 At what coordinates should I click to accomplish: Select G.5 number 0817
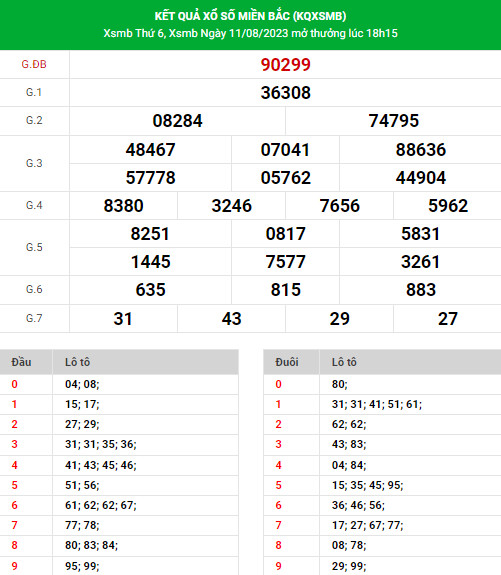[x=285, y=234]
